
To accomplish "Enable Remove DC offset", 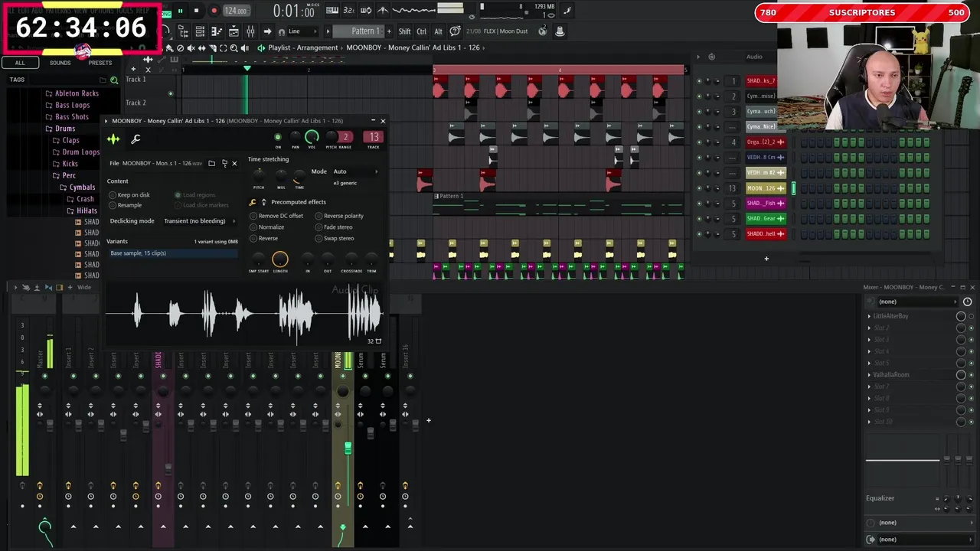I will (x=276, y=216).
